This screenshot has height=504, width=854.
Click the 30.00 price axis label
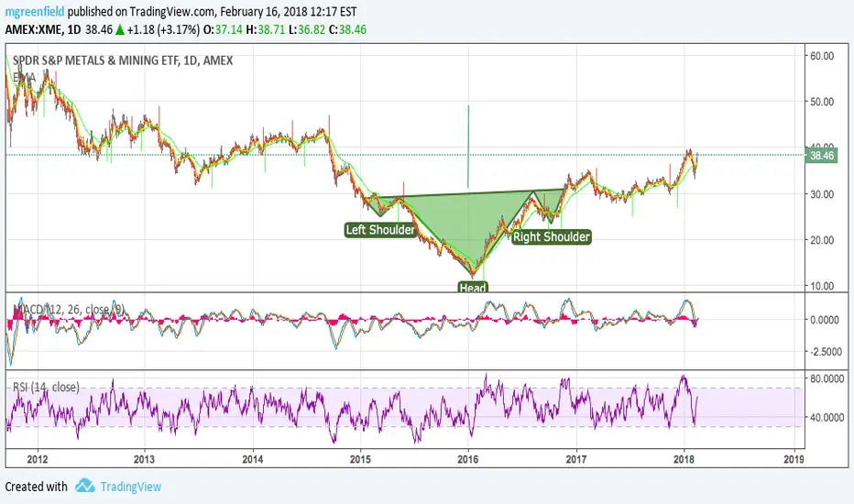click(x=822, y=194)
